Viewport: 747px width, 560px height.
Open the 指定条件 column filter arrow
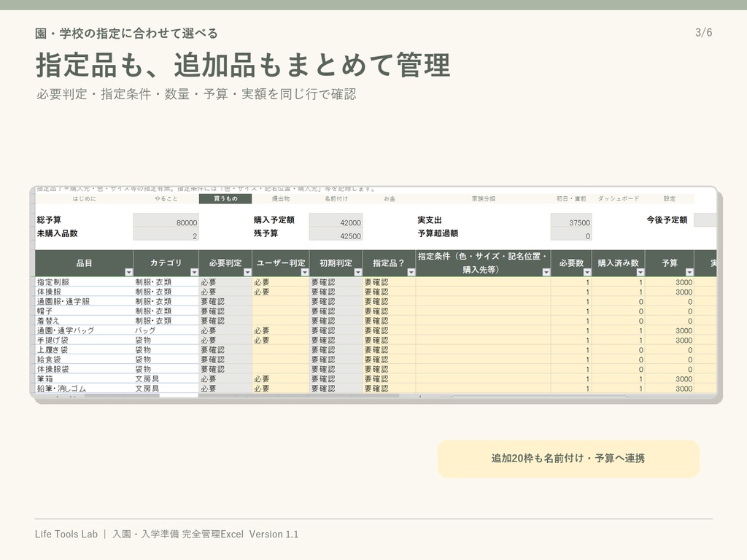546,272
